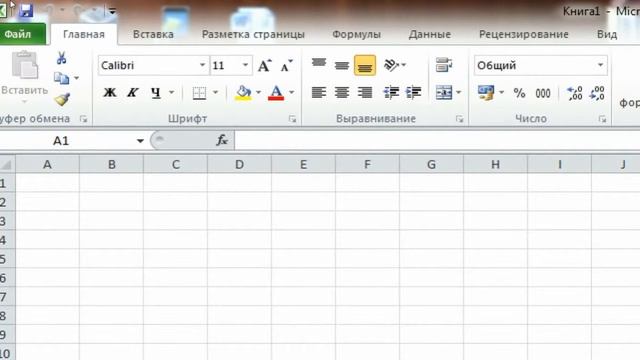
Task: Click the Save icon in quick access toolbar
Action: point(25,10)
